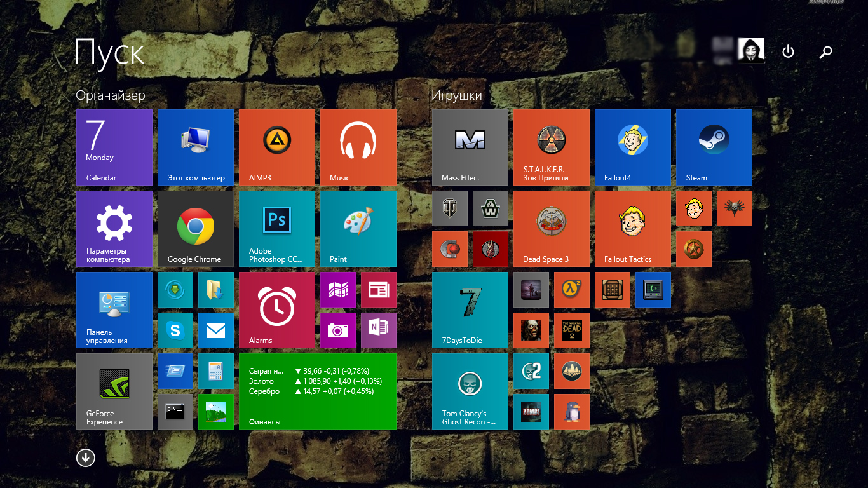Open the Финансы live tile
The height and width of the screenshot is (488, 868).
pyautogui.click(x=317, y=391)
